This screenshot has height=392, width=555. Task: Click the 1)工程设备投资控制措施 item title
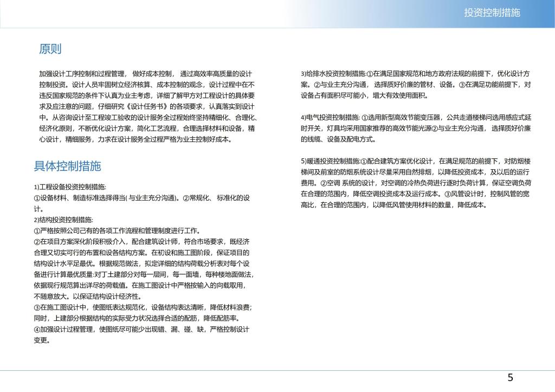[70, 187]
